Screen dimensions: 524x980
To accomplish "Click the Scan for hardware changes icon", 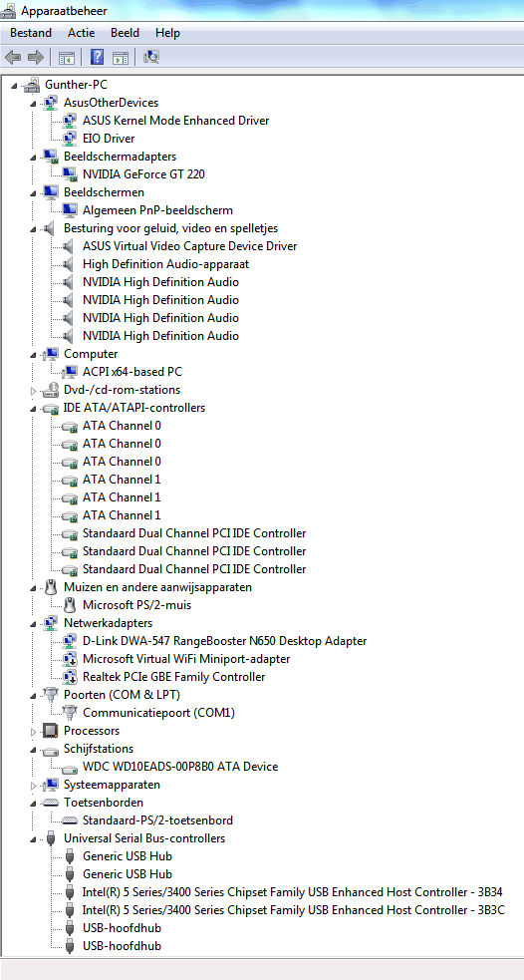I will pyautogui.click(x=151, y=58).
